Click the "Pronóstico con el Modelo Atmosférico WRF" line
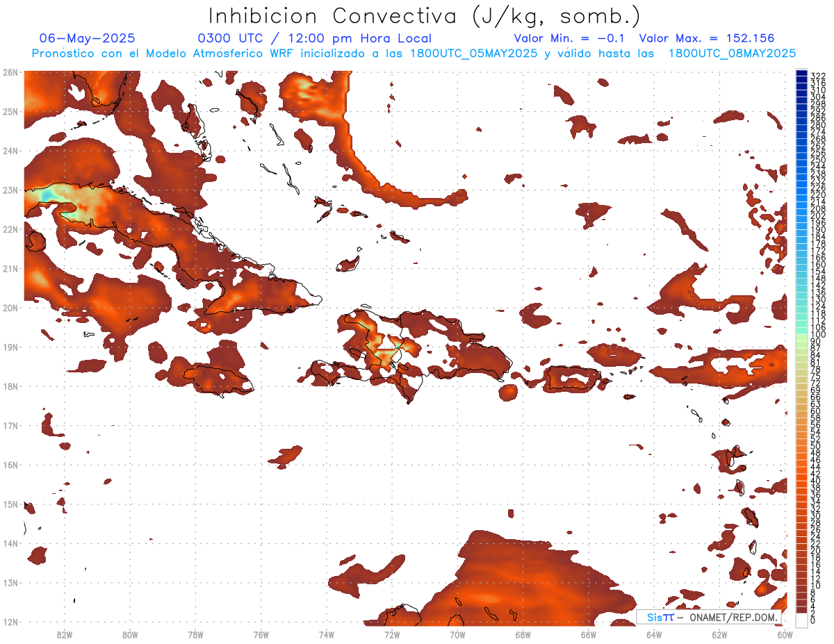Viewport: 834px width, 644px height. (x=414, y=53)
